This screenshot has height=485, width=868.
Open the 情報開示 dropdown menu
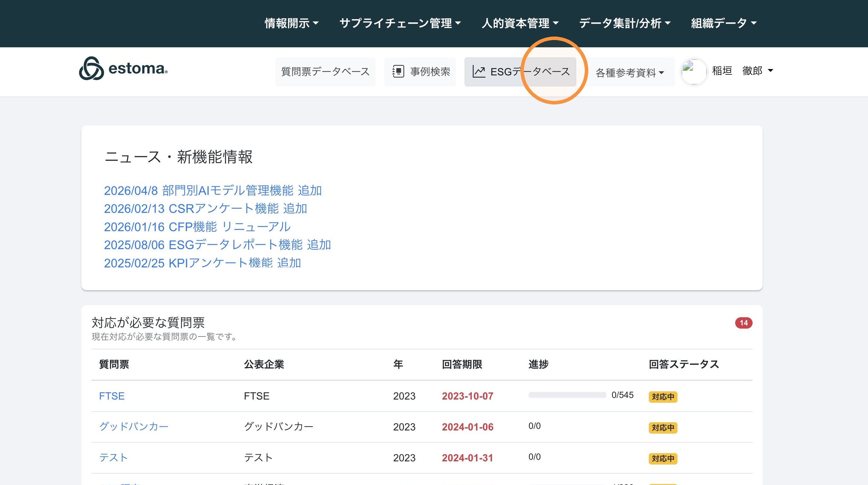point(291,23)
